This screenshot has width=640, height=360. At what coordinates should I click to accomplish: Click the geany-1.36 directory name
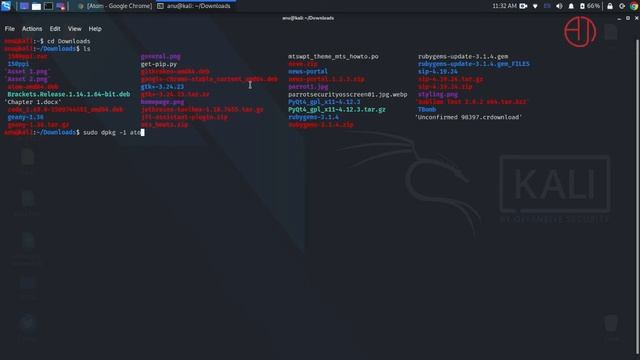tap(25, 117)
